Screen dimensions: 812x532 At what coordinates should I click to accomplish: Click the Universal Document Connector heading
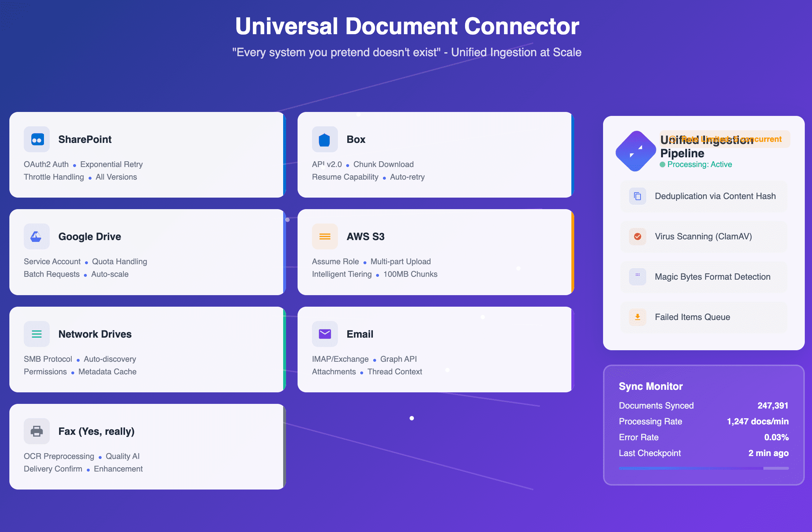[x=407, y=26]
